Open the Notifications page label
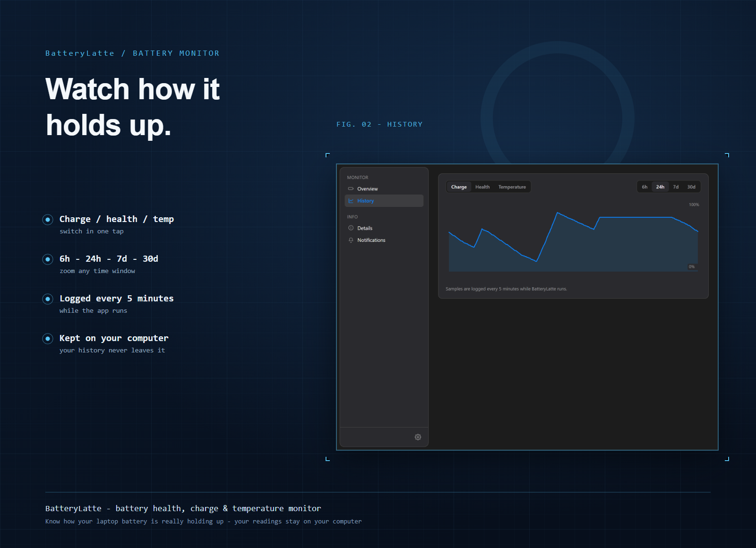The image size is (756, 548). click(x=371, y=240)
